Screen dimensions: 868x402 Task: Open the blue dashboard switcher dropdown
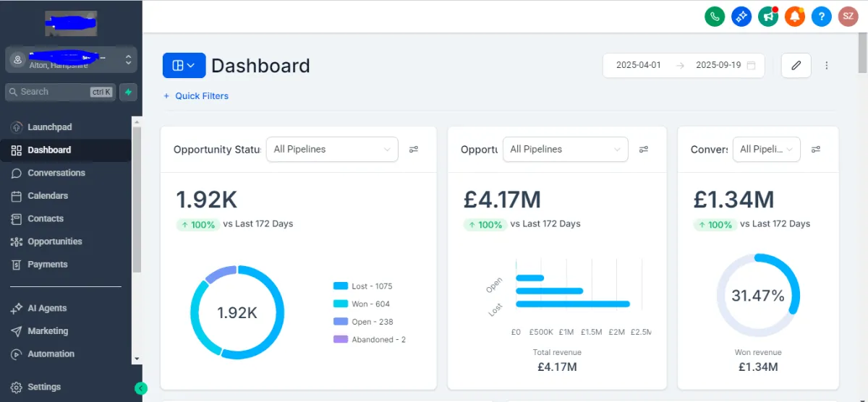pos(184,65)
